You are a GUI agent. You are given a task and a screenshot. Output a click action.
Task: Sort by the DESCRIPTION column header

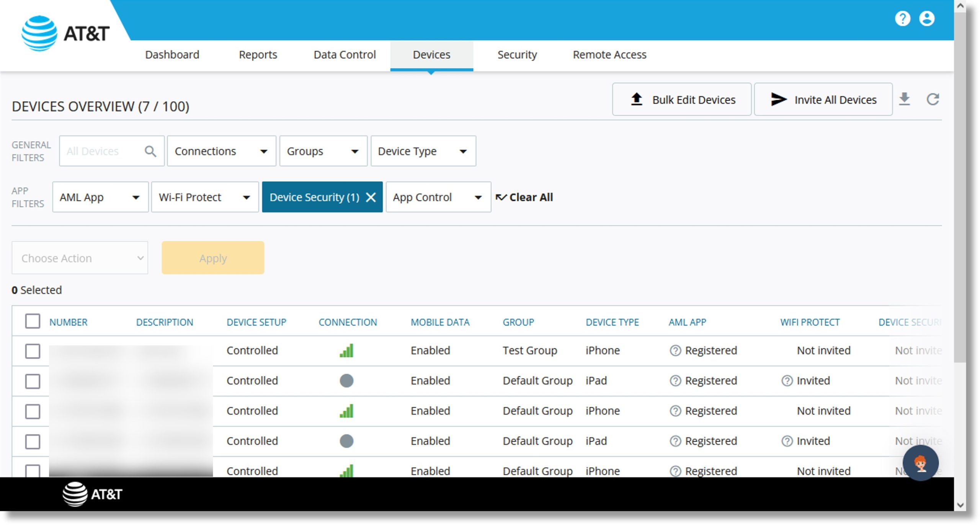tap(165, 322)
